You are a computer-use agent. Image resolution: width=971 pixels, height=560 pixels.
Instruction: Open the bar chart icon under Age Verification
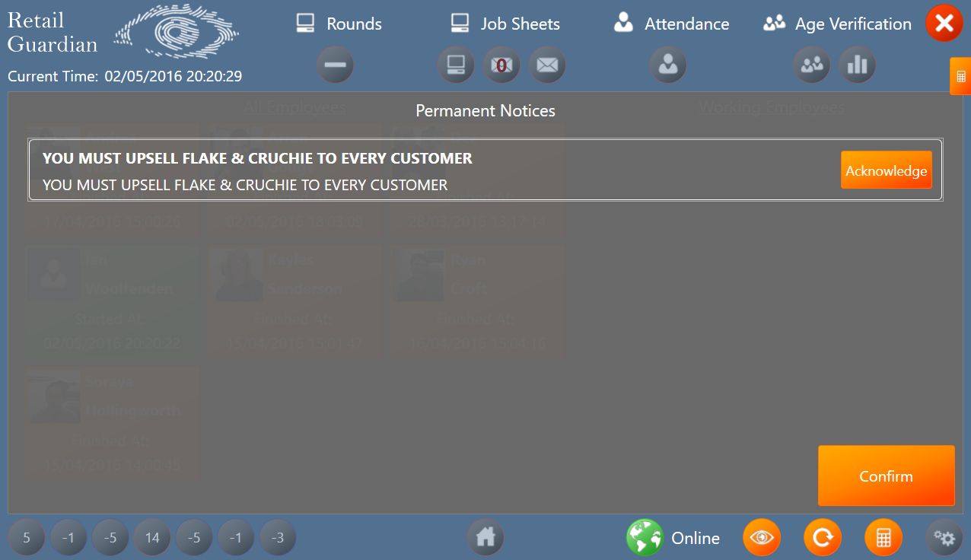click(857, 65)
